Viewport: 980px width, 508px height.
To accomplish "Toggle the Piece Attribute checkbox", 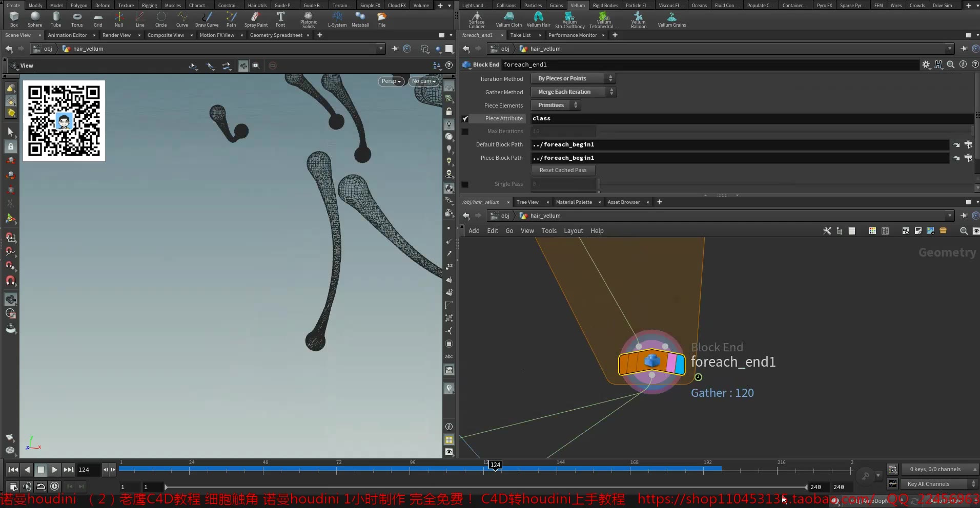I will point(465,118).
